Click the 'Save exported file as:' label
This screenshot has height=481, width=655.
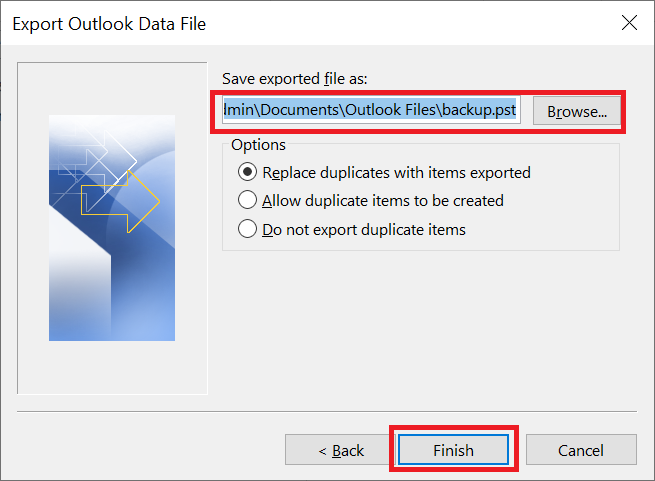click(x=294, y=79)
